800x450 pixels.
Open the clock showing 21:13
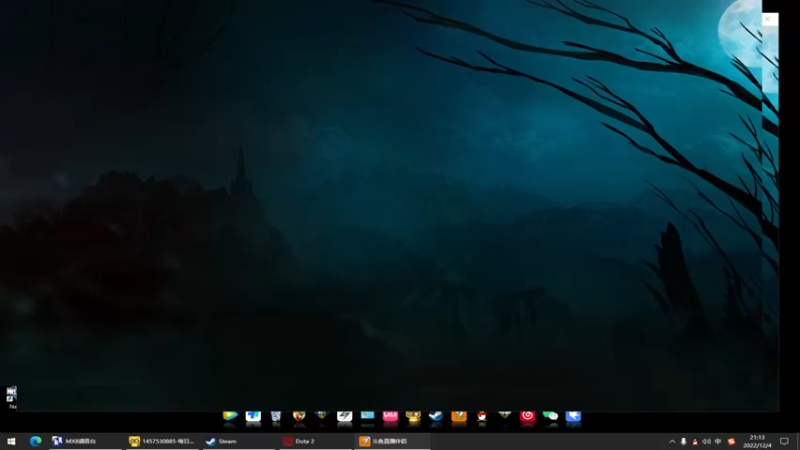pyautogui.click(x=757, y=441)
